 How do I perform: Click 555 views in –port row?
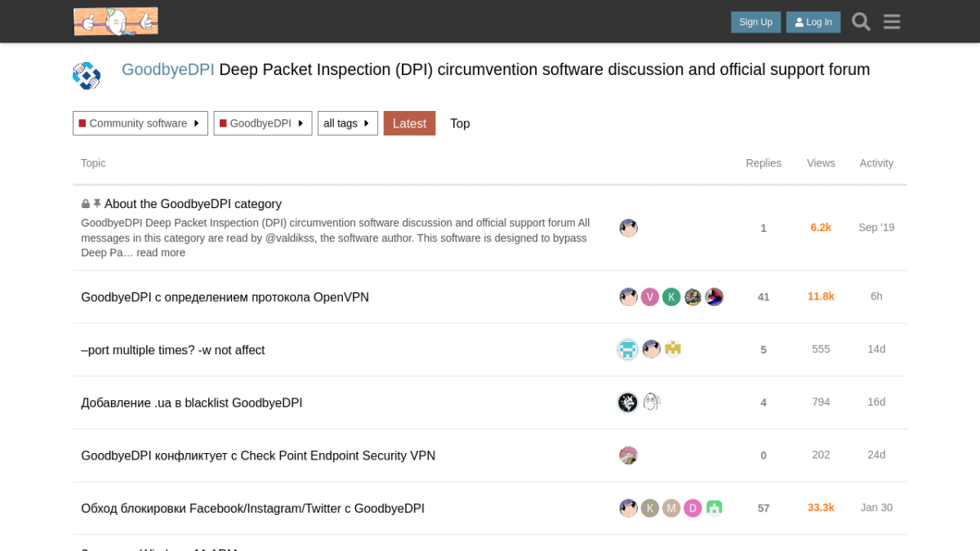point(821,349)
